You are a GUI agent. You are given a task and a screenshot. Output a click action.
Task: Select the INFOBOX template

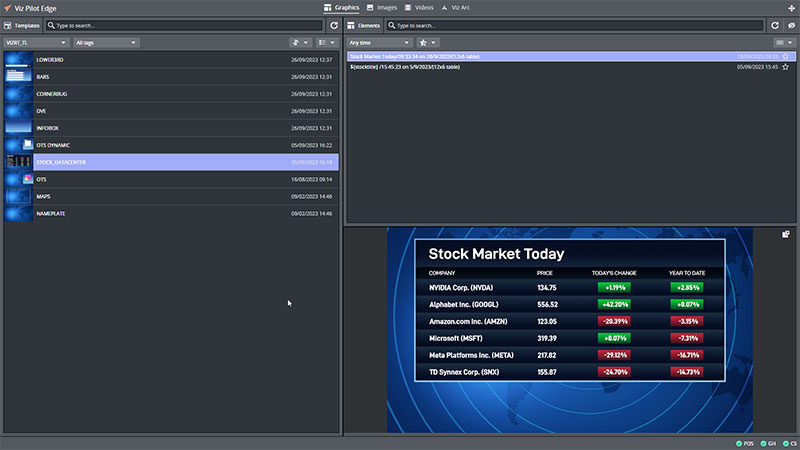pyautogui.click(x=171, y=128)
